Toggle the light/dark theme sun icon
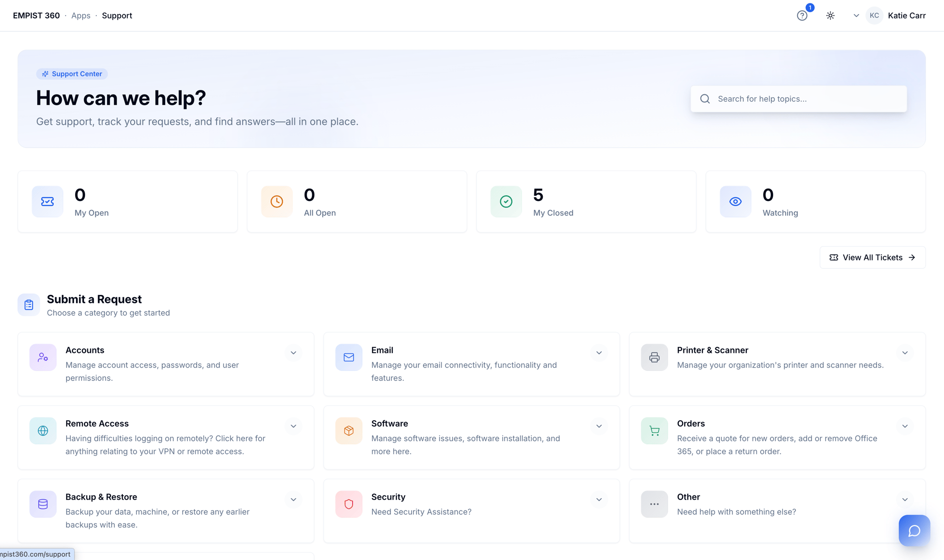The width and height of the screenshot is (944, 560). tap(830, 16)
